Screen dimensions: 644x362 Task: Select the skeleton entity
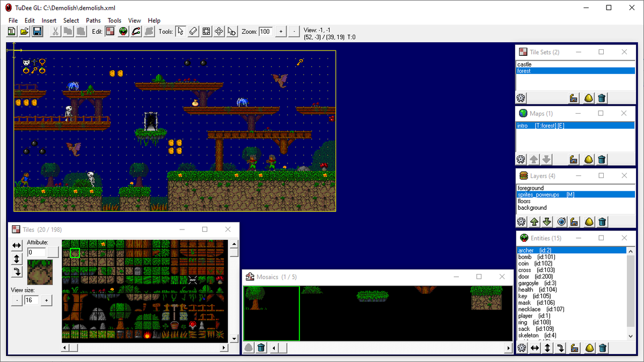[x=571, y=335]
